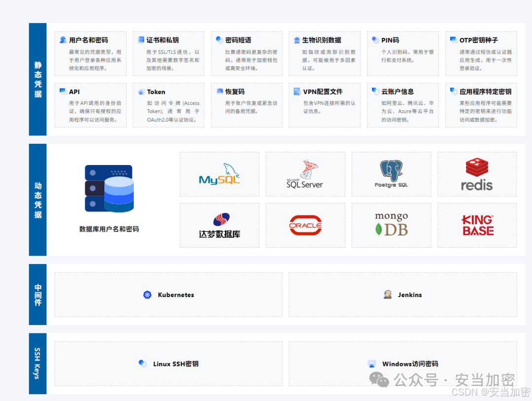Click the Kubernetes wheel icon
Screen dimensions: 532x401
click(147, 295)
